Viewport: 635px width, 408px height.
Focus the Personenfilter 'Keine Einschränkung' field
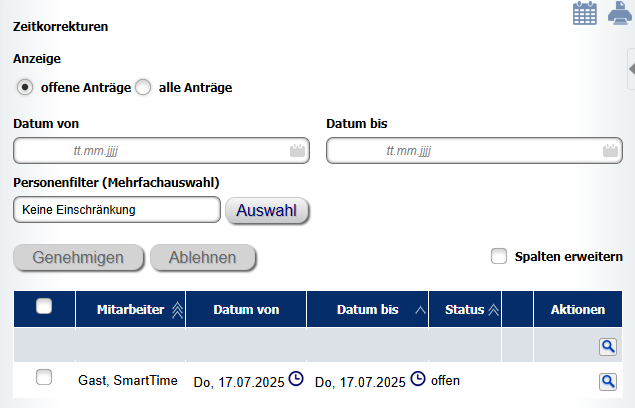(x=117, y=210)
